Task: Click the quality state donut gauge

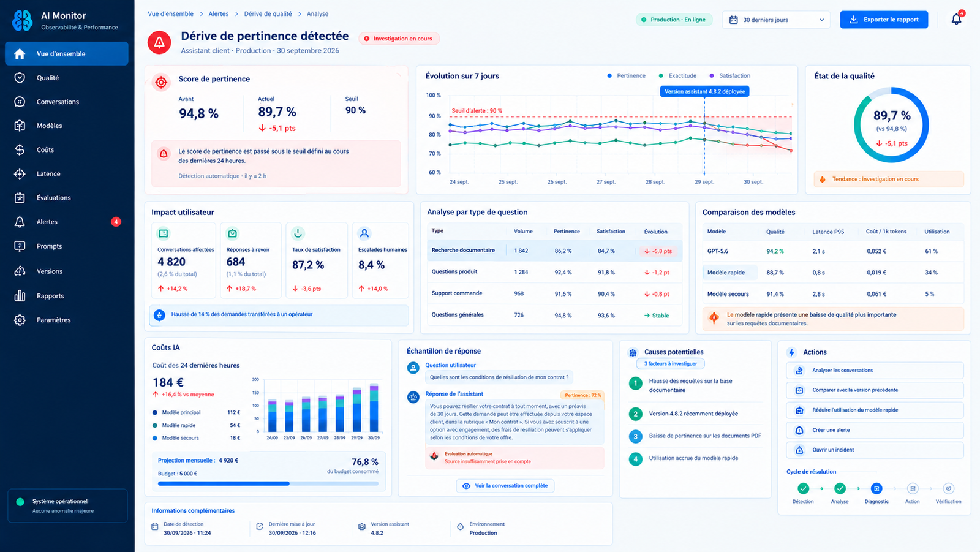Action: click(891, 126)
